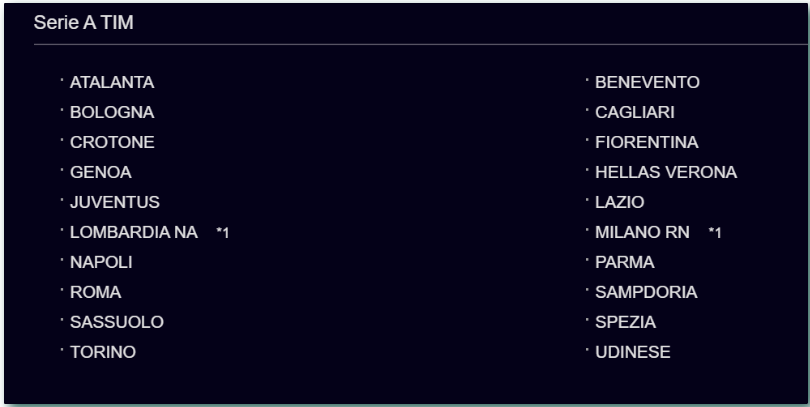The width and height of the screenshot is (810, 407).
Task: Open LOMBARDIA NA team entry
Action: pyautogui.click(x=134, y=232)
